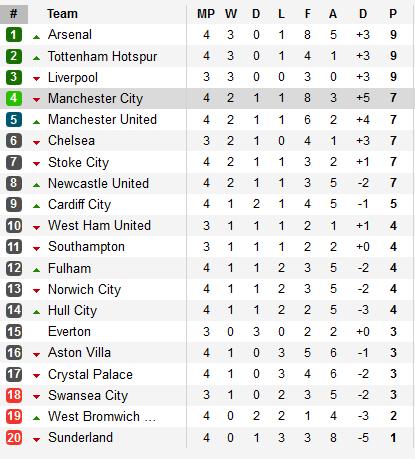Screen dimensions: 415x459
Task: Click the up arrow next to West Bromwich
Action: point(37,418)
